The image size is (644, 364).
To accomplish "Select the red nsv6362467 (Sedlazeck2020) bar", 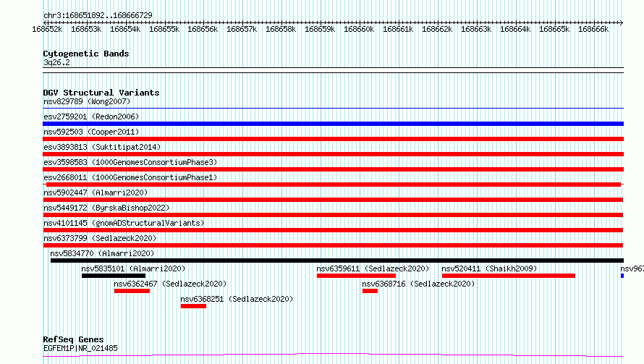I will pyautogui.click(x=132, y=291).
